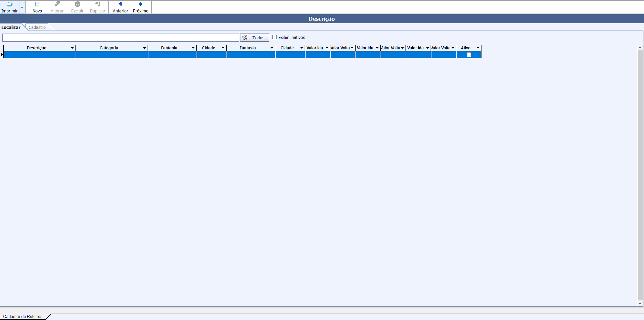Toggle the Ativo checkbox in first row
Image resolution: width=644 pixels, height=320 pixels.
(469, 55)
